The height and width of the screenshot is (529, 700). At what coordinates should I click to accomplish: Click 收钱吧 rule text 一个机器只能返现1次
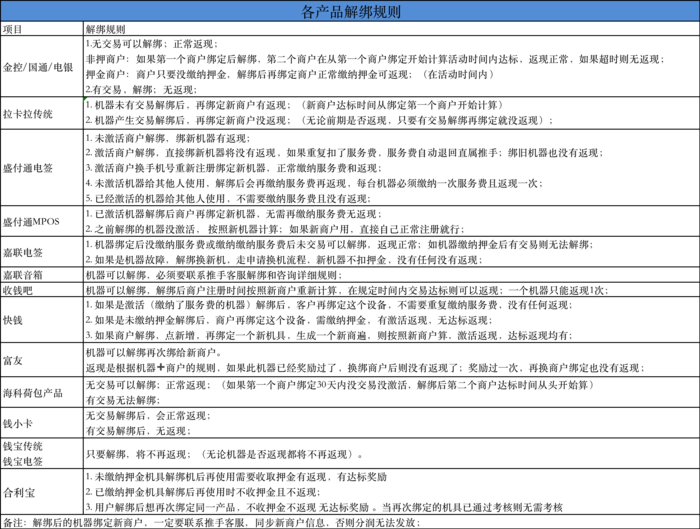coord(556,290)
